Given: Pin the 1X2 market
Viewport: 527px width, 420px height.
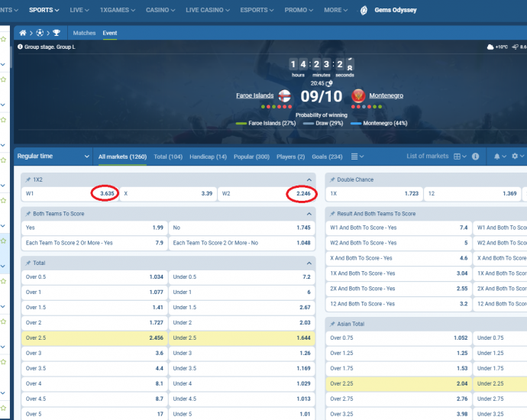Looking at the screenshot, I should coord(28,179).
